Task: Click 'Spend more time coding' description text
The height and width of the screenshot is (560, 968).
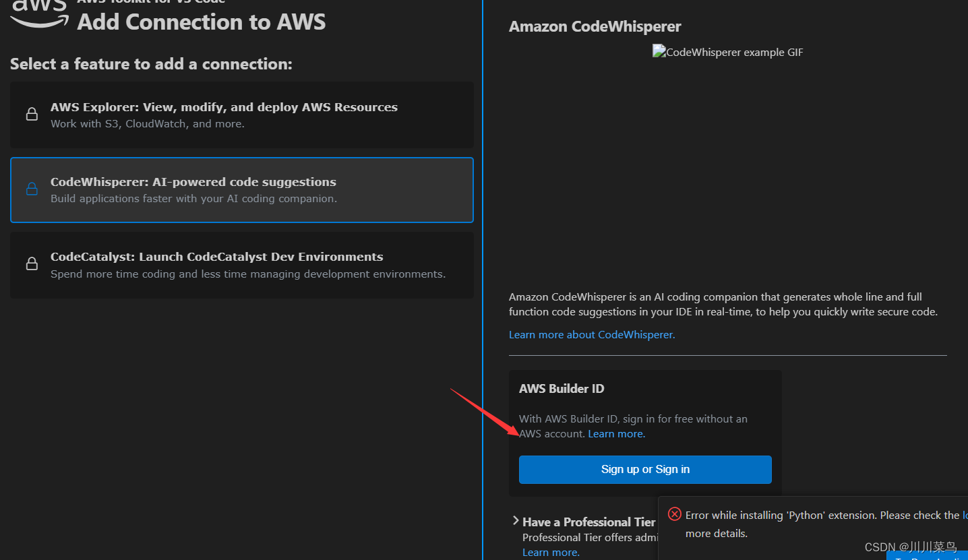Action: pyautogui.click(x=248, y=274)
